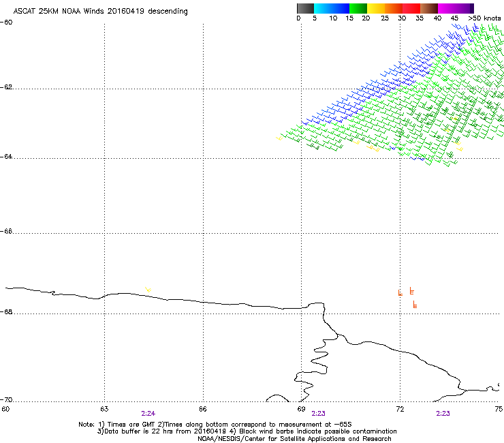Click the latitude label '-68'
This screenshot has height=443, width=504.
pyautogui.click(x=6, y=312)
